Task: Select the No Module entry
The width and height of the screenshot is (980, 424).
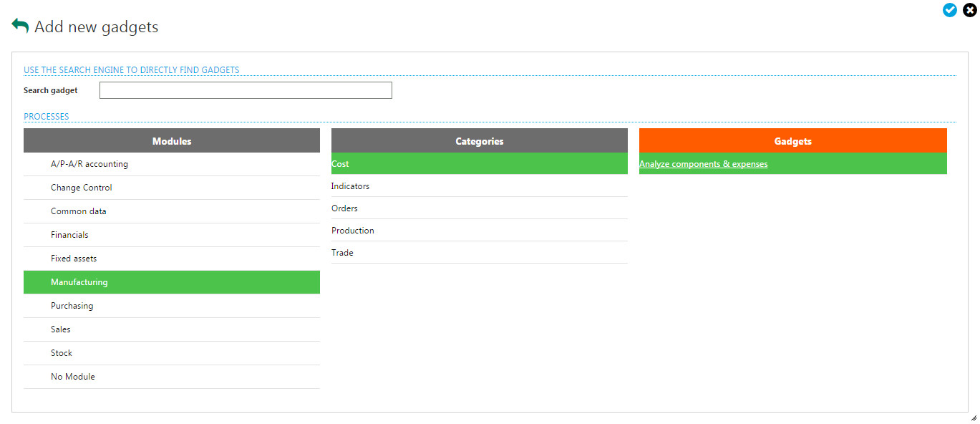Action: click(73, 377)
